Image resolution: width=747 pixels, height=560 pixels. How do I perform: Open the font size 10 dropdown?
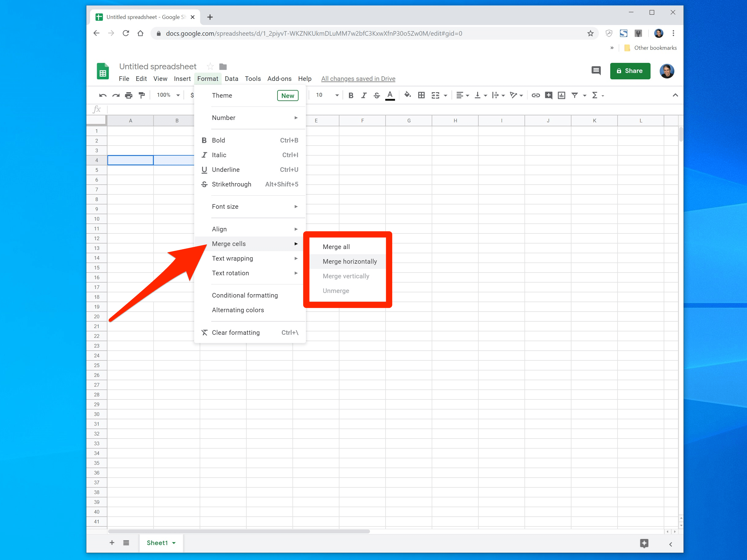pos(327,95)
